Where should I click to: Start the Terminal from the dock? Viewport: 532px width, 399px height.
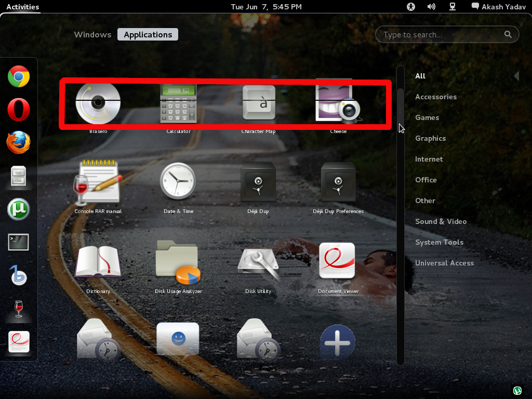[19, 242]
